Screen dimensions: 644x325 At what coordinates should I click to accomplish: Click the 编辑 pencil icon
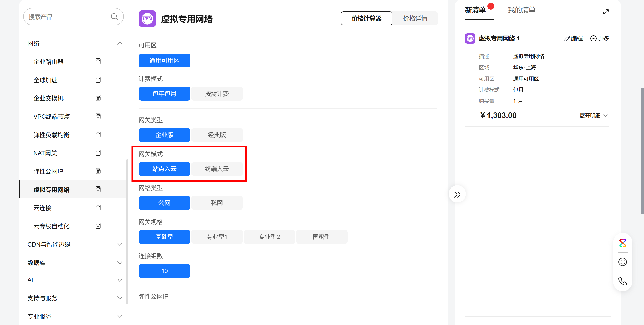567,38
